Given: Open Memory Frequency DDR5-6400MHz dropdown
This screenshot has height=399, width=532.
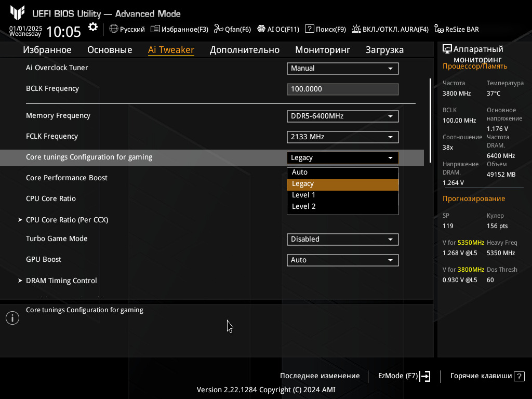Looking at the screenshot, I should pyautogui.click(x=343, y=116).
